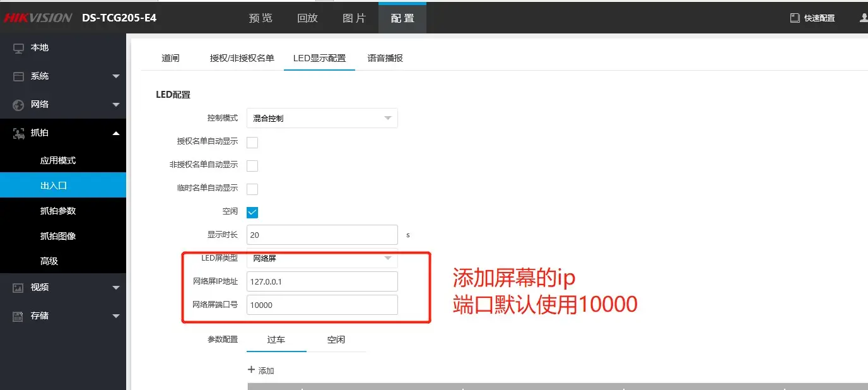Click the 视频 sidebar icon
This screenshot has width=868, height=390.
(x=18, y=288)
